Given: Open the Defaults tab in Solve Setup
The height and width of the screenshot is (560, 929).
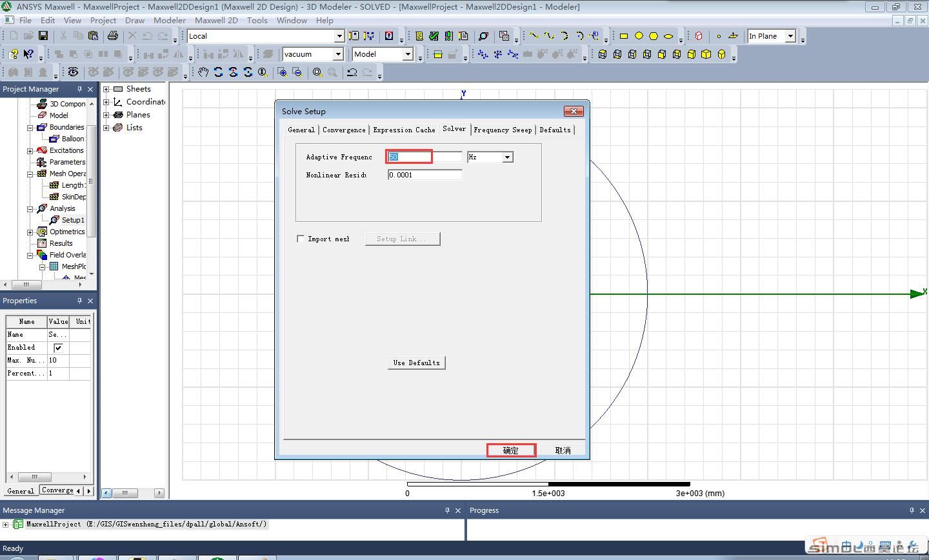Looking at the screenshot, I should pyautogui.click(x=555, y=130).
